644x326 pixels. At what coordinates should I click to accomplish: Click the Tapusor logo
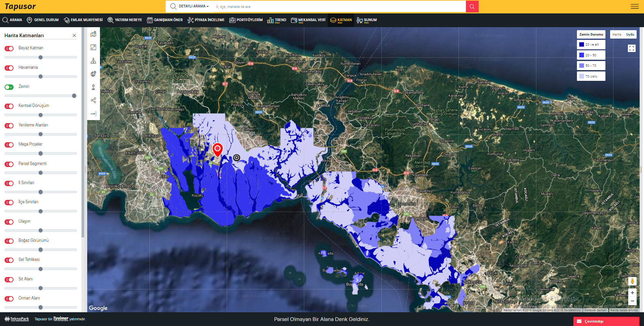point(20,6)
